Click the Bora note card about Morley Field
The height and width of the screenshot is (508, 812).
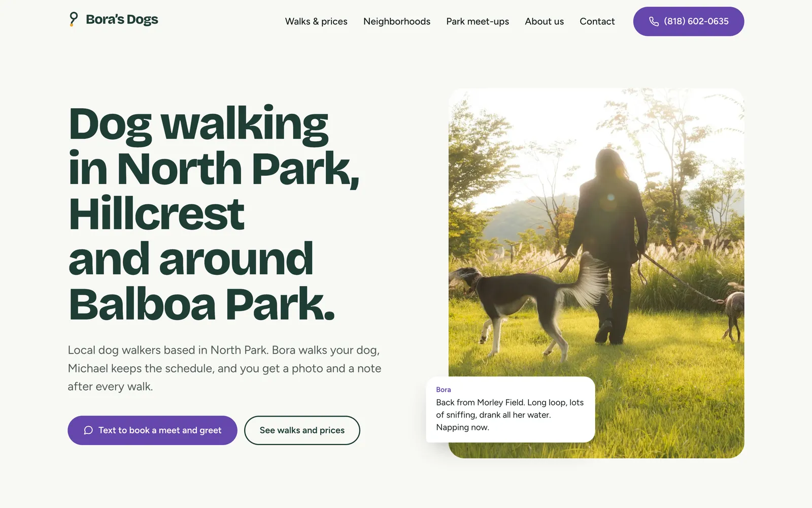(x=511, y=409)
